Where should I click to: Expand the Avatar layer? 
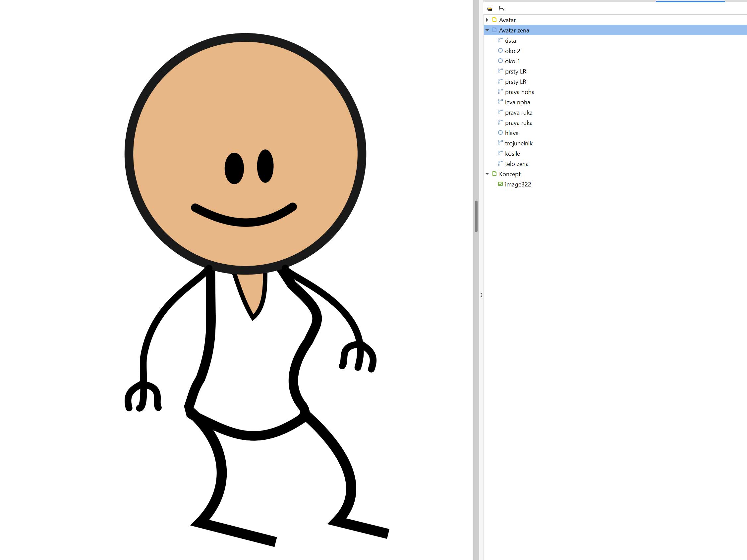tap(487, 20)
